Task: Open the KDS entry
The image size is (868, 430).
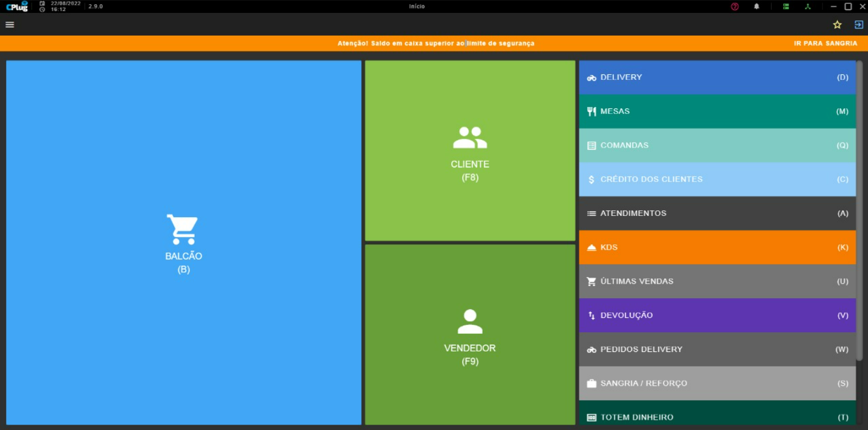Action: (x=717, y=247)
